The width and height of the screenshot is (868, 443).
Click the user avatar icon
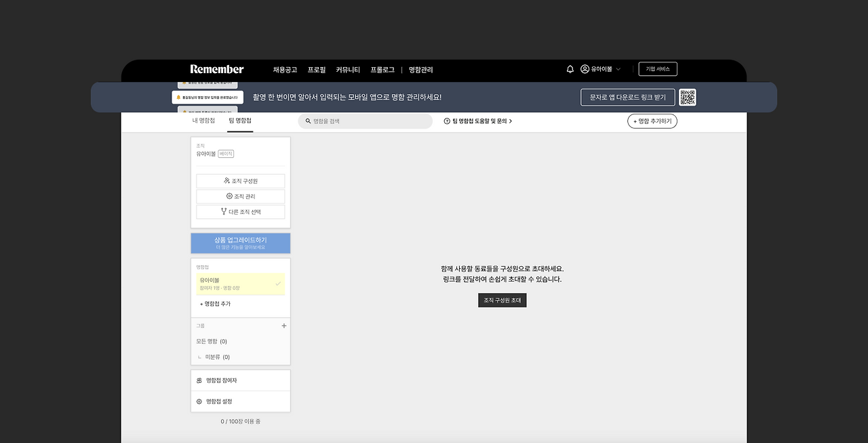pos(585,69)
